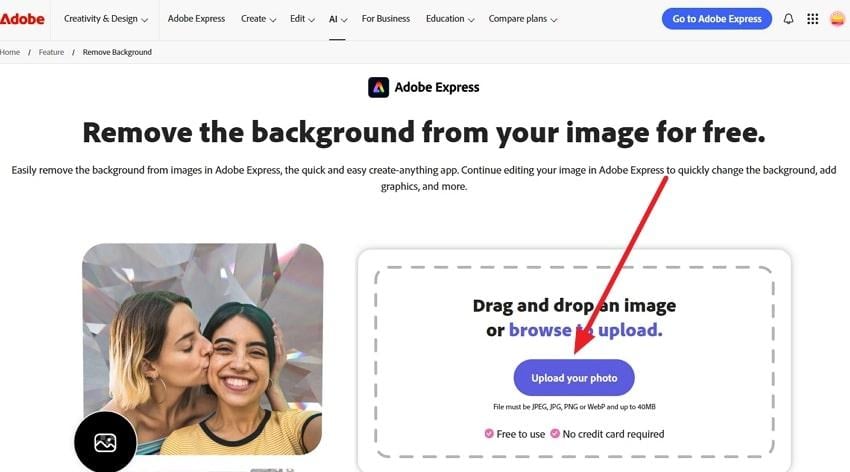This screenshot has width=850, height=472.
Task: Click the Free to use checkmark
Action: tap(489, 434)
